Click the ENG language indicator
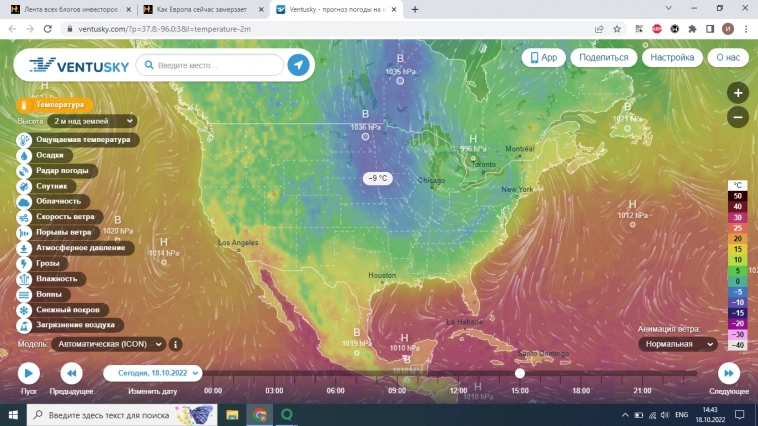758x426 pixels. point(681,415)
